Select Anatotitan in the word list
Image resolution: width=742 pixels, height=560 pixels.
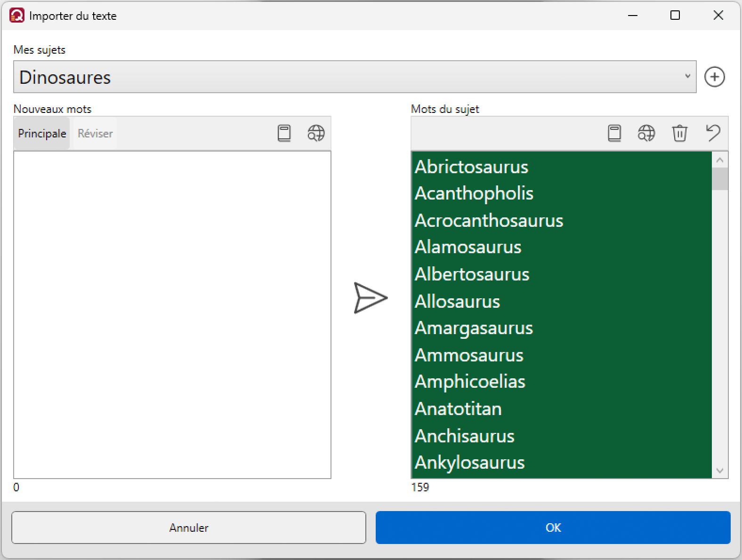(x=561, y=408)
